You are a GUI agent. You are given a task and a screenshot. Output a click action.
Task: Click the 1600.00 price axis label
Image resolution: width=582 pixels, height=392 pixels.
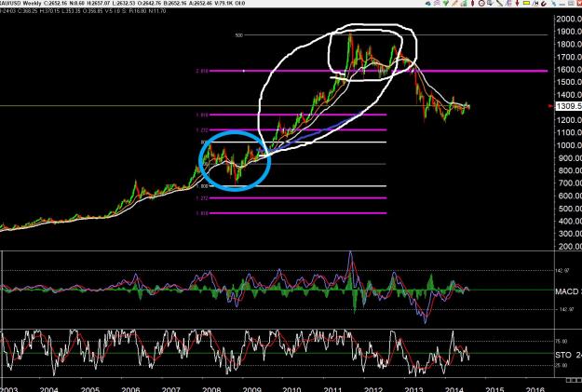tap(569, 70)
